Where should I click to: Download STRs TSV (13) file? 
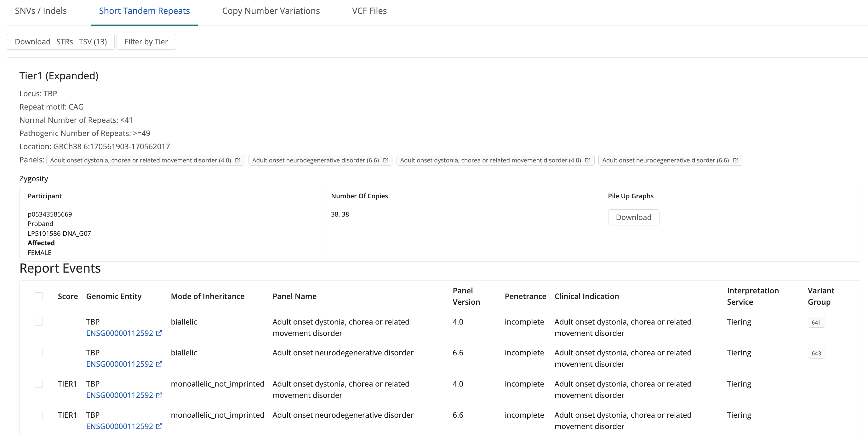click(x=61, y=42)
